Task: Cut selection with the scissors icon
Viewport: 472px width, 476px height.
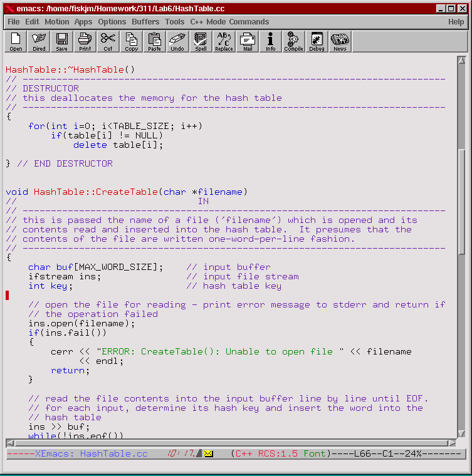Action: coord(108,41)
